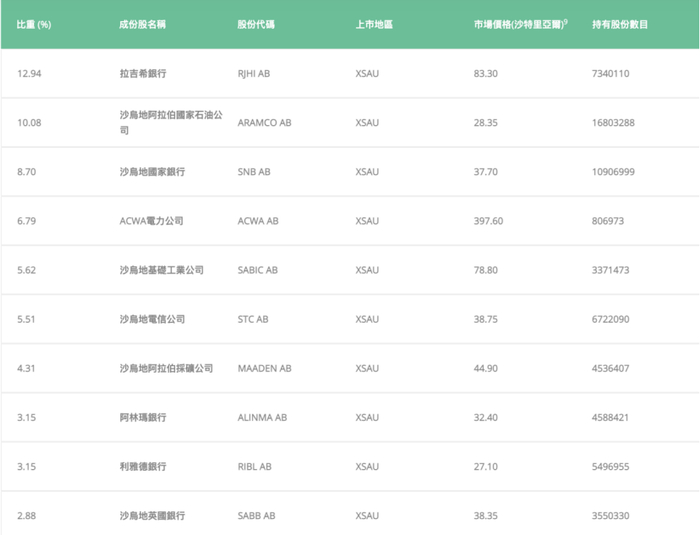
Task: Select the 5496955 shares cell
Action: [610, 467]
